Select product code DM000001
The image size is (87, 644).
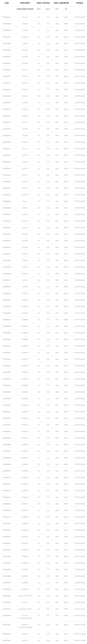(x=7, y=17)
